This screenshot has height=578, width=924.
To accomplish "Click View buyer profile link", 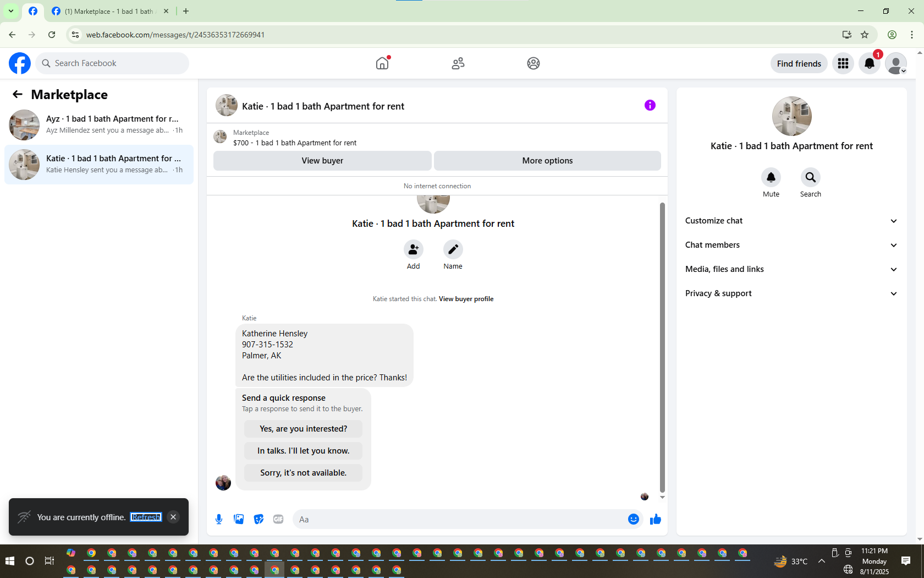I will click(x=466, y=299).
